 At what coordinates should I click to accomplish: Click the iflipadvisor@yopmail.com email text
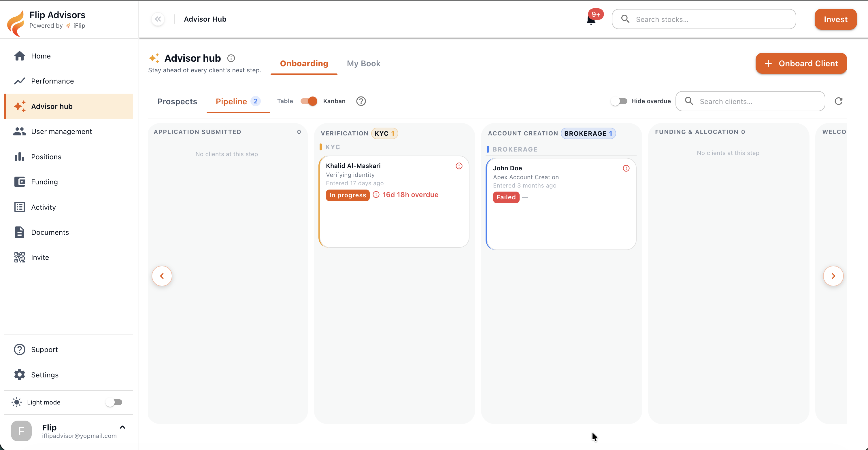79,436
